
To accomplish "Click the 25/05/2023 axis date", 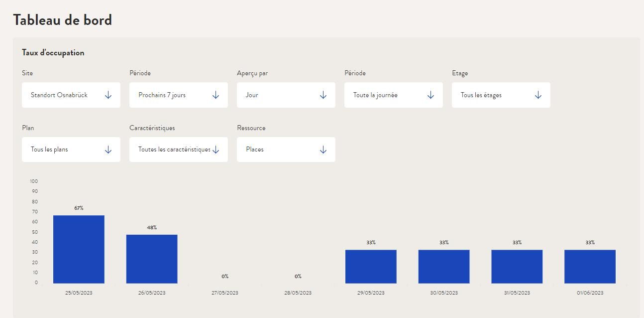I will pos(79,293).
